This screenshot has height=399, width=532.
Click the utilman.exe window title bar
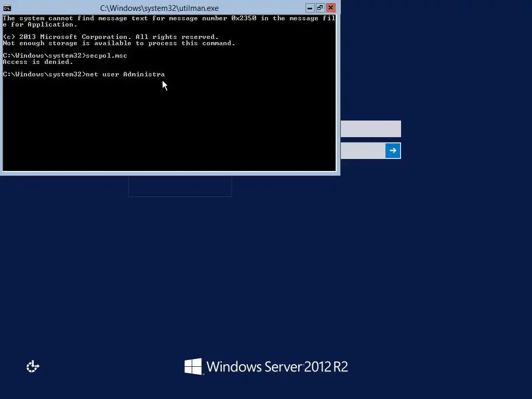(x=159, y=8)
